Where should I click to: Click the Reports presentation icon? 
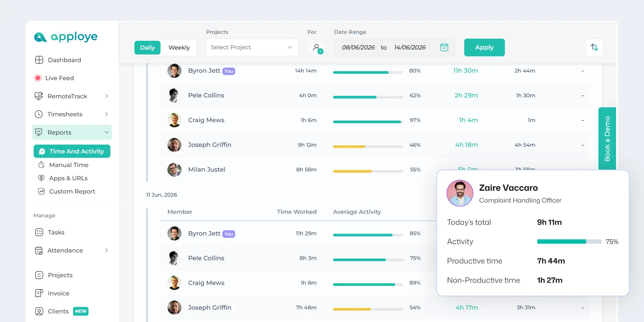coord(39,132)
